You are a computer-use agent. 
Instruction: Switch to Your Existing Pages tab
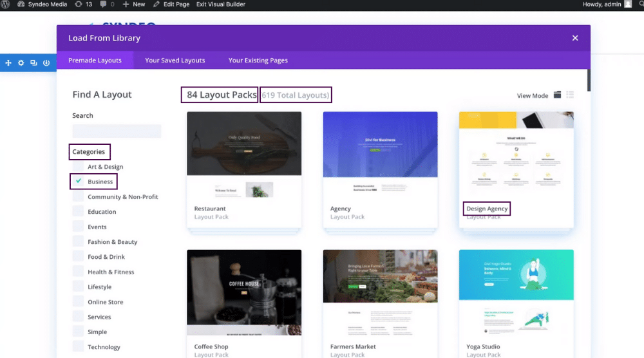click(x=258, y=61)
